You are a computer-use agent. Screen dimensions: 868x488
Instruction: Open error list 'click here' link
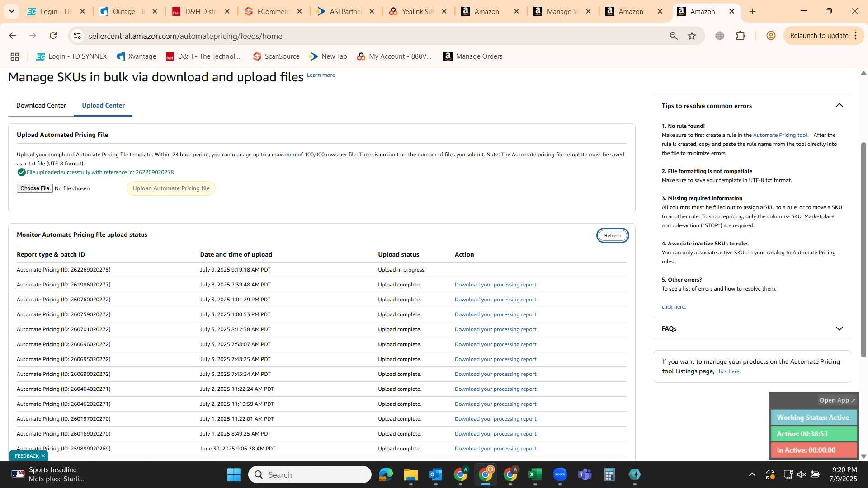click(x=674, y=307)
